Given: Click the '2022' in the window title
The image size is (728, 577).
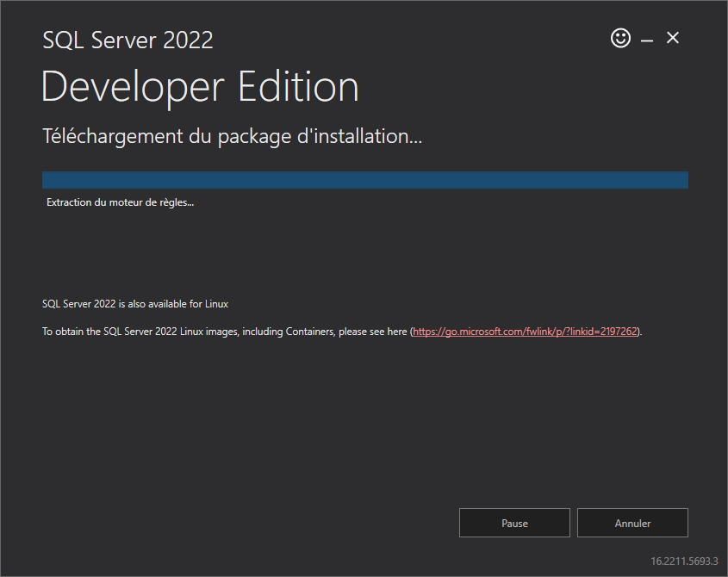Looking at the screenshot, I should coord(188,40).
